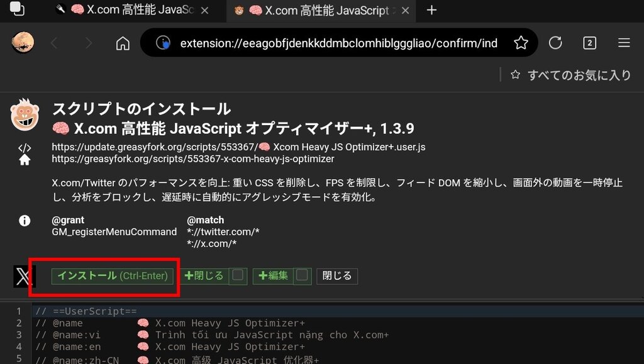Screen dimensions: 644x364
Task: Select the ==UserScript== code line
Action: click(86, 311)
